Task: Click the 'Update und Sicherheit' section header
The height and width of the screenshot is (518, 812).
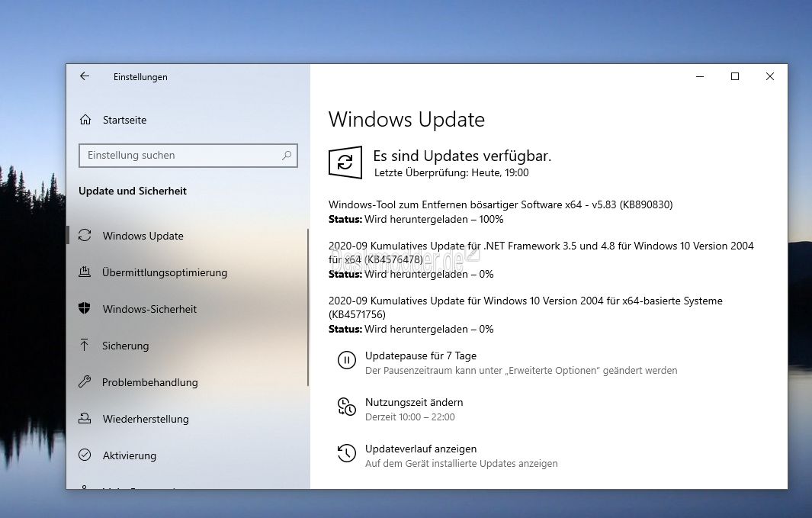Action: point(133,191)
